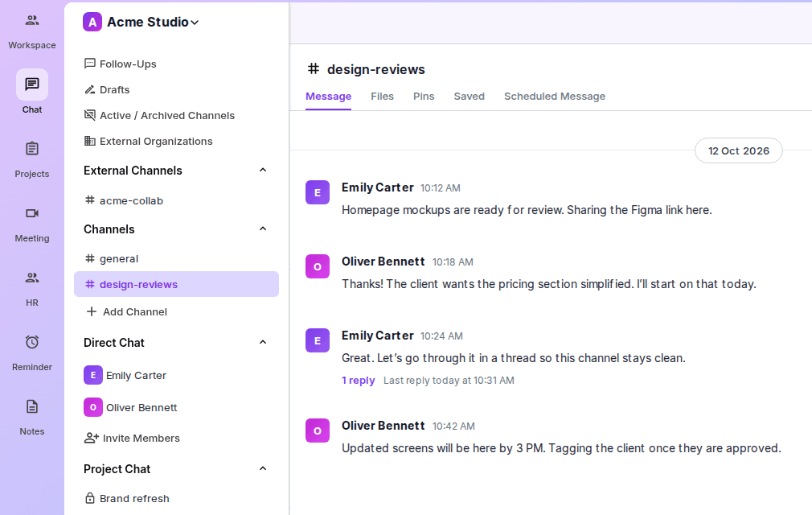This screenshot has width=812, height=515.
Task: Click Emily Carter name on 10:24 AM message
Action: click(x=378, y=336)
